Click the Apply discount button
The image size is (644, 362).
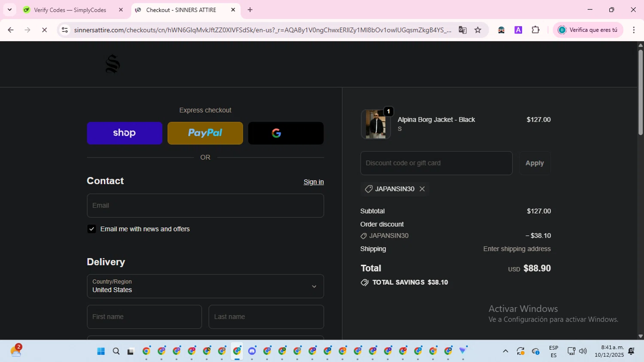(535, 163)
